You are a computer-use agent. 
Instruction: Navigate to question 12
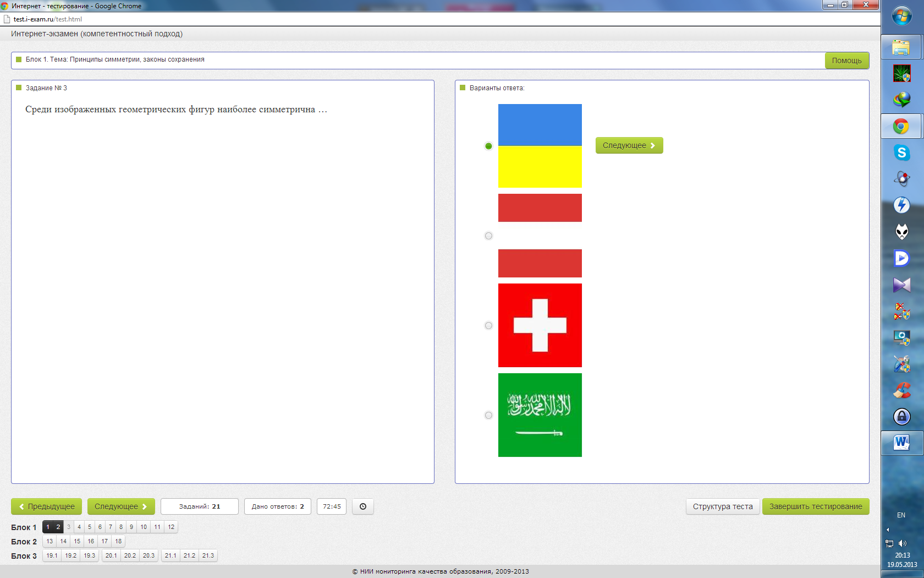pos(171,527)
